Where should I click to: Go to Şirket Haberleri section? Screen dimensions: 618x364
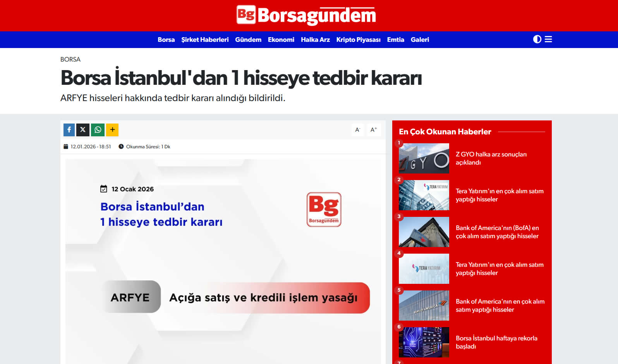[205, 40]
